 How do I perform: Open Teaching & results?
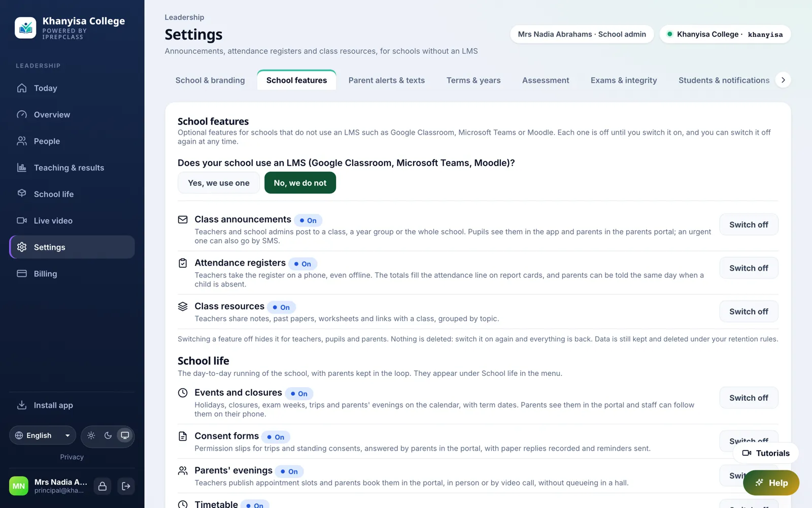(72, 168)
